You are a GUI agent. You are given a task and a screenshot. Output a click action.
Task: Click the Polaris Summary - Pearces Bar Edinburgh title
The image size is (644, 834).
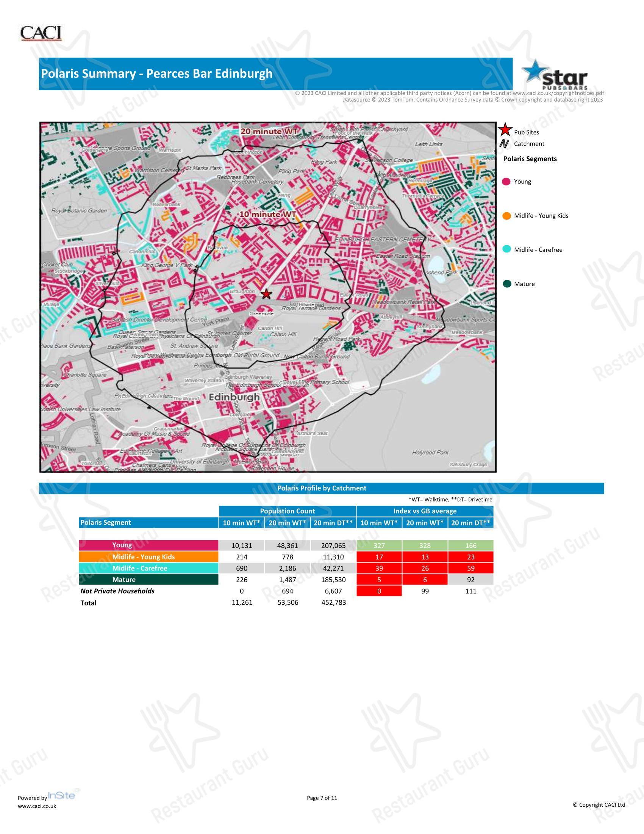pos(157,73)
